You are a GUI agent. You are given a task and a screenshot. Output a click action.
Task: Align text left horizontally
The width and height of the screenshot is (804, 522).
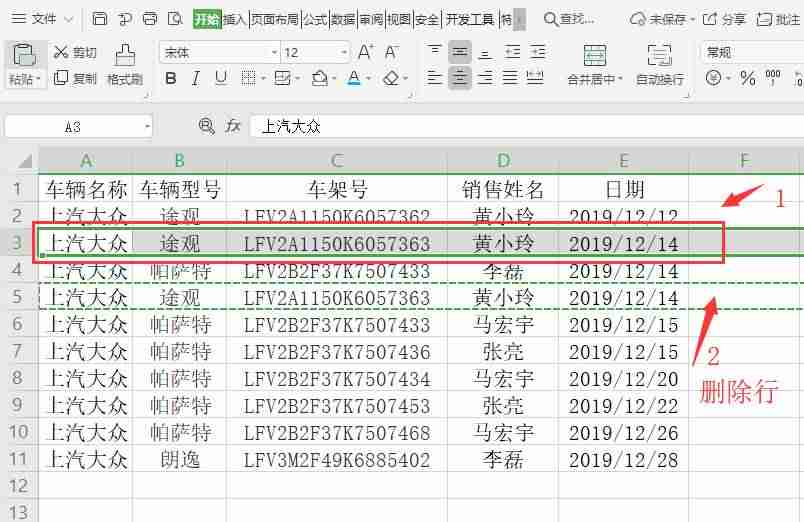[x=434, y=78]
